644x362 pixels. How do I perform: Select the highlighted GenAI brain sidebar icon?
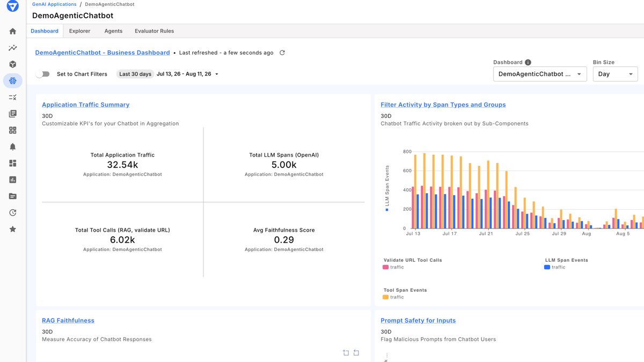pos(13,81)
